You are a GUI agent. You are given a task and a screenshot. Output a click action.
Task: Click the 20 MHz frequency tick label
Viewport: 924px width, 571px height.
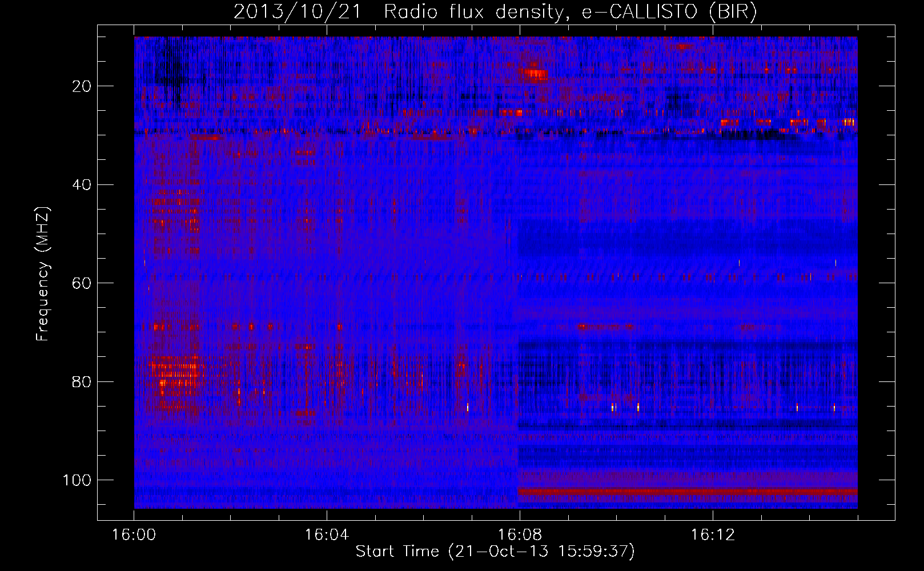point(82,86)
